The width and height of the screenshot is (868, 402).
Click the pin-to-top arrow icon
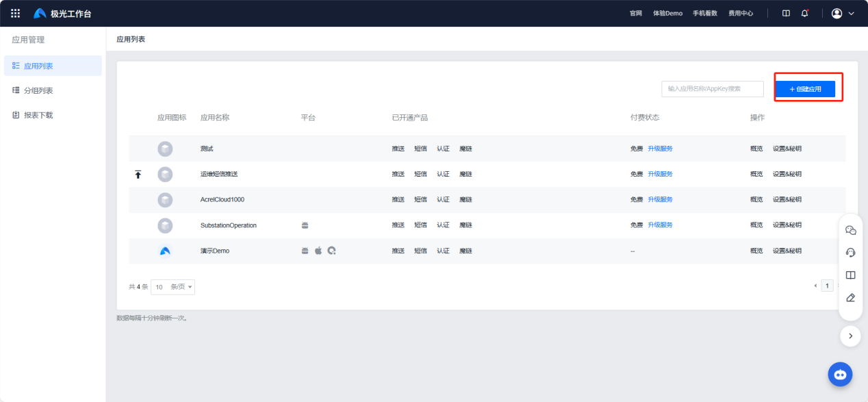[138, 175]
